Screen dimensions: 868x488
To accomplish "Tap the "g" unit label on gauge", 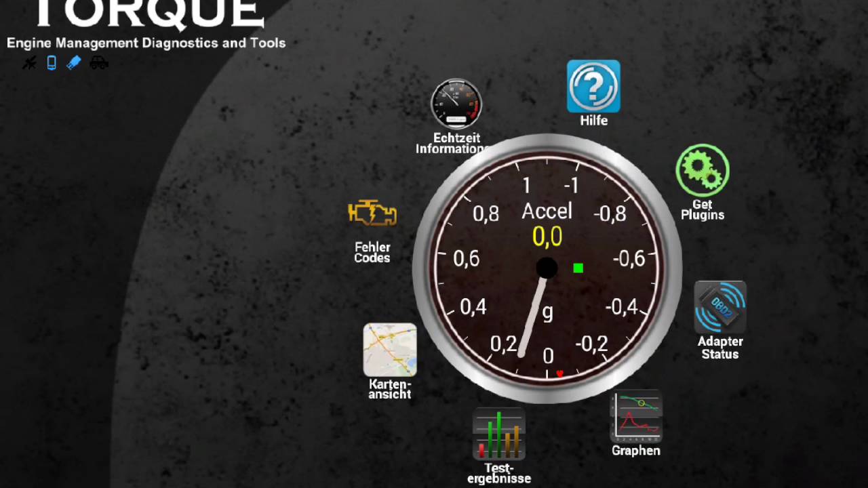I will click(548, 312).
